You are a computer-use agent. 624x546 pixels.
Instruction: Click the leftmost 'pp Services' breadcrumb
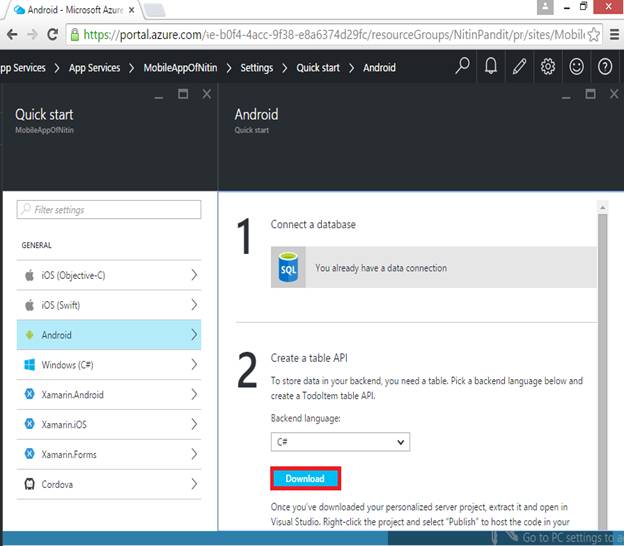[23, 68]
